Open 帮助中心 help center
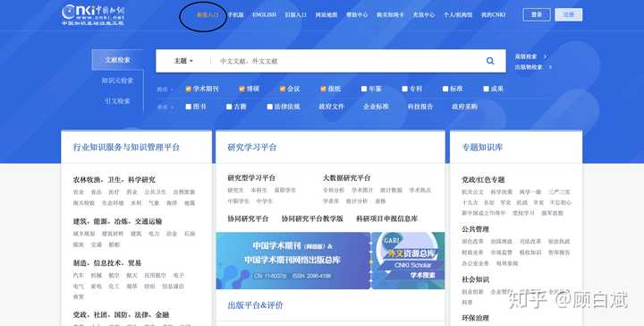 (x=357, y=15)
